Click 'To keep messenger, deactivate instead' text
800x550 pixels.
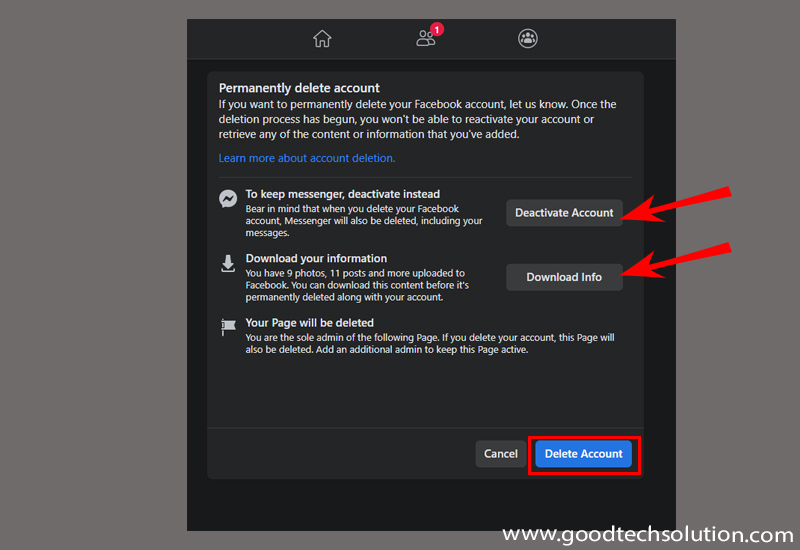click(342, 194)
